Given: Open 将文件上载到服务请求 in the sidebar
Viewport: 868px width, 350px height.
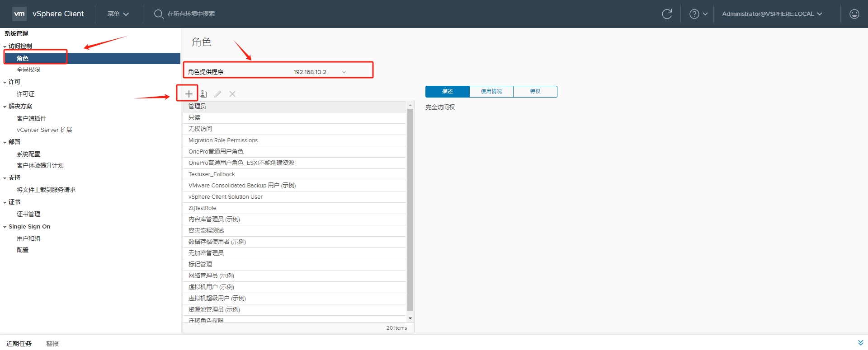Looking at the screenshot, I should pos(46,190).
